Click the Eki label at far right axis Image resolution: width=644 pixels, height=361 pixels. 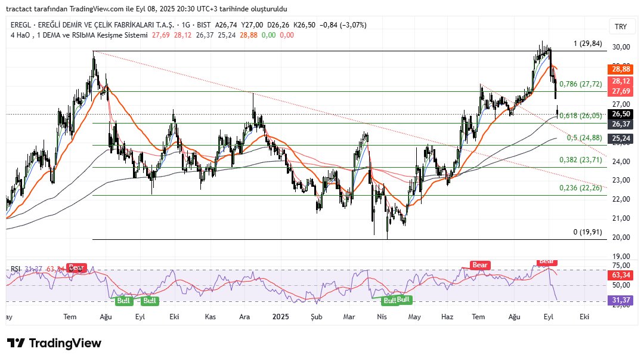point(584,317)
